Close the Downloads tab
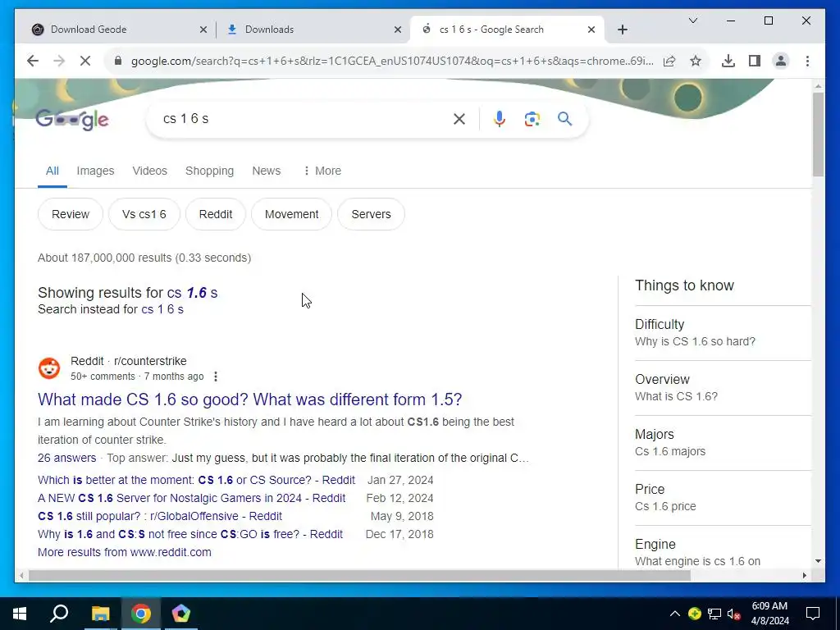The width and height of the screenshot is (840, 630). 398,30
